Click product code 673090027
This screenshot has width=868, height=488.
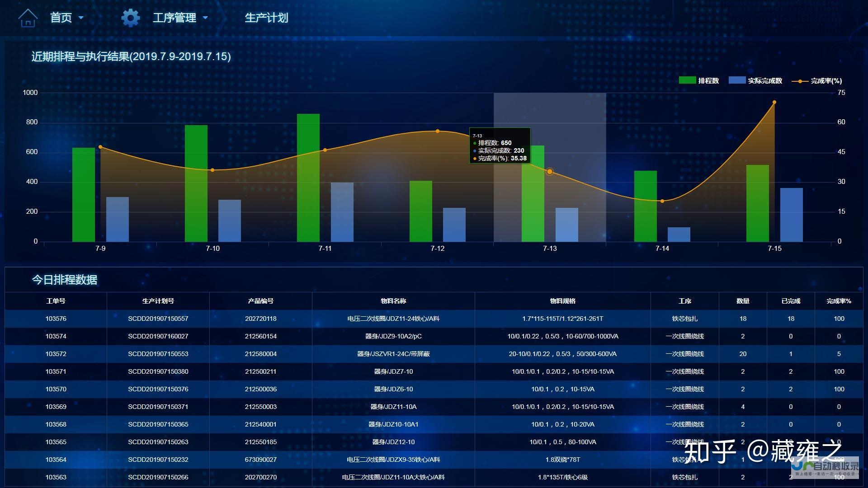[x=261, y=460]
